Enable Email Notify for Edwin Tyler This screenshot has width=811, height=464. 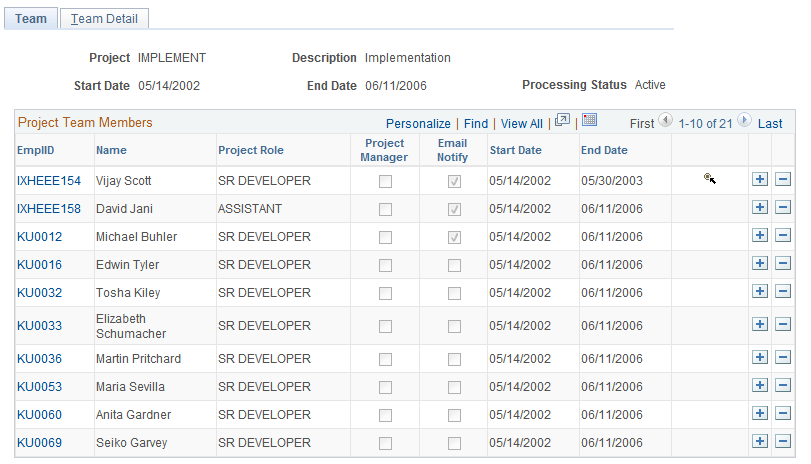click(x=454, y=265)
